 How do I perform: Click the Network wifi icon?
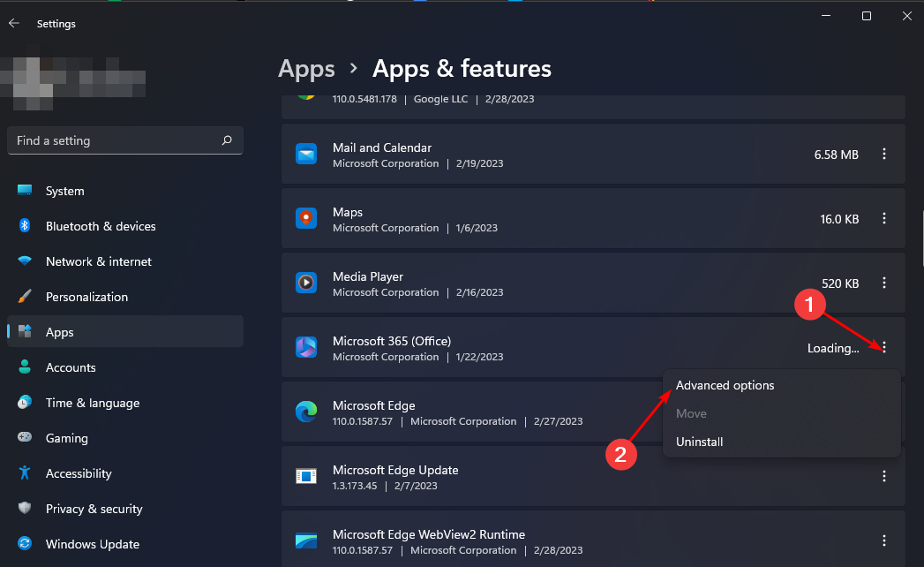(25, 261)
